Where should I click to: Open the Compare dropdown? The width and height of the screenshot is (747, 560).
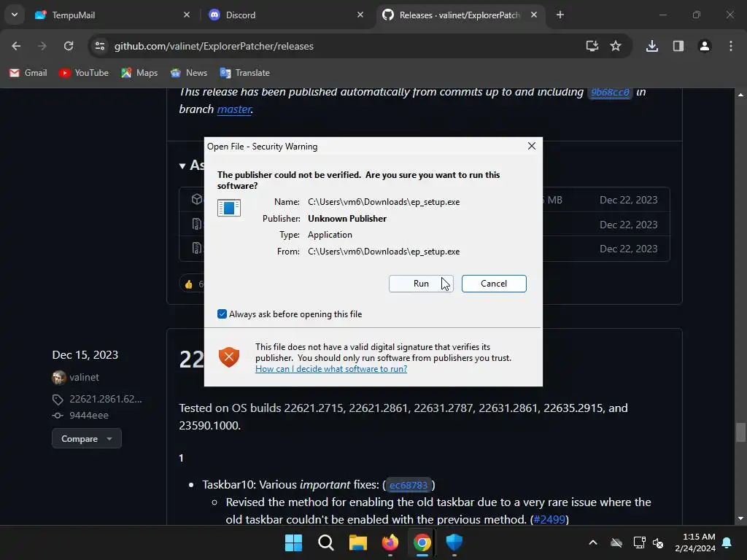click(87, 438)
